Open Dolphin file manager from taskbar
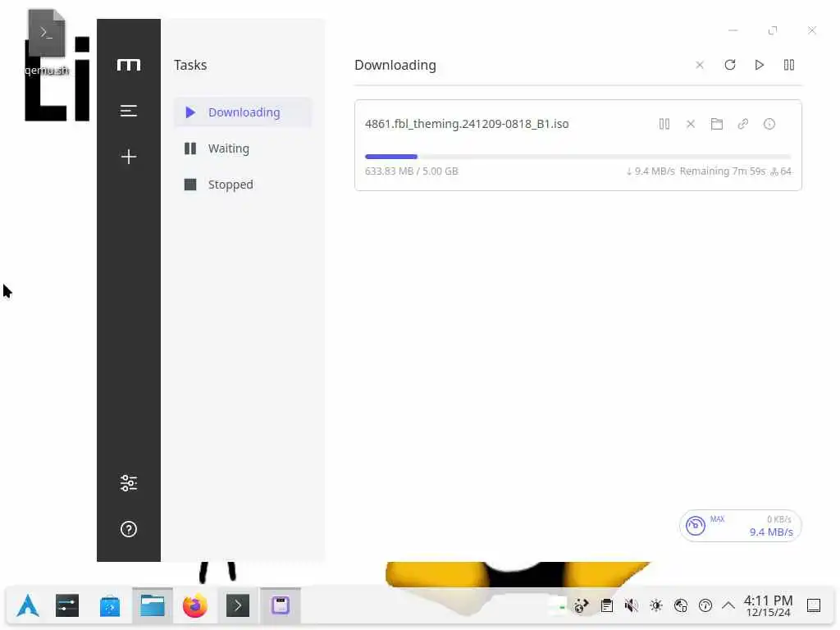 tap(153, 606)
